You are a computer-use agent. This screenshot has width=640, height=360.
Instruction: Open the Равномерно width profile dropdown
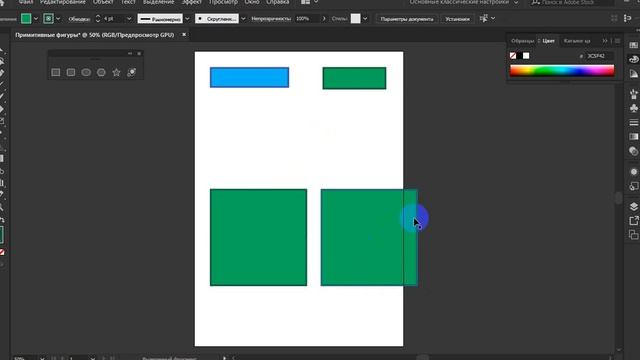(x=187, y=19)
